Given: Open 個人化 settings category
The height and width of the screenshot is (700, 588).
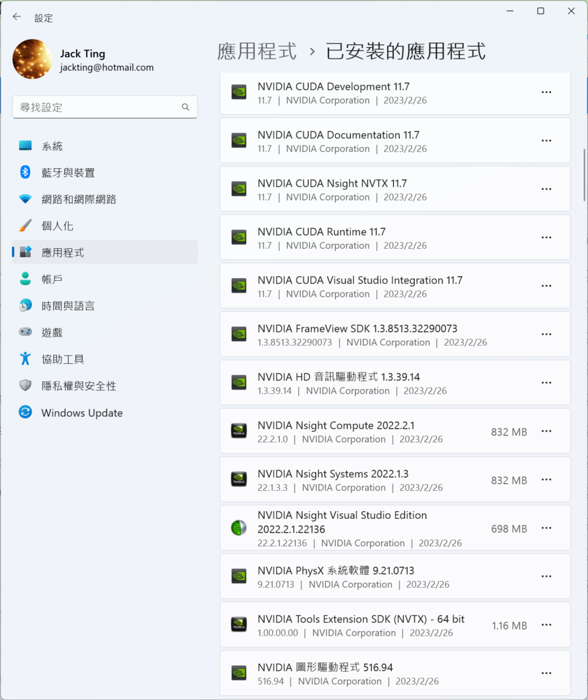Looking at the screenshot, I should (x=105, y=226).
